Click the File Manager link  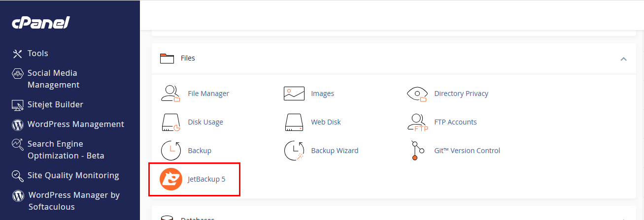point(208,94)
